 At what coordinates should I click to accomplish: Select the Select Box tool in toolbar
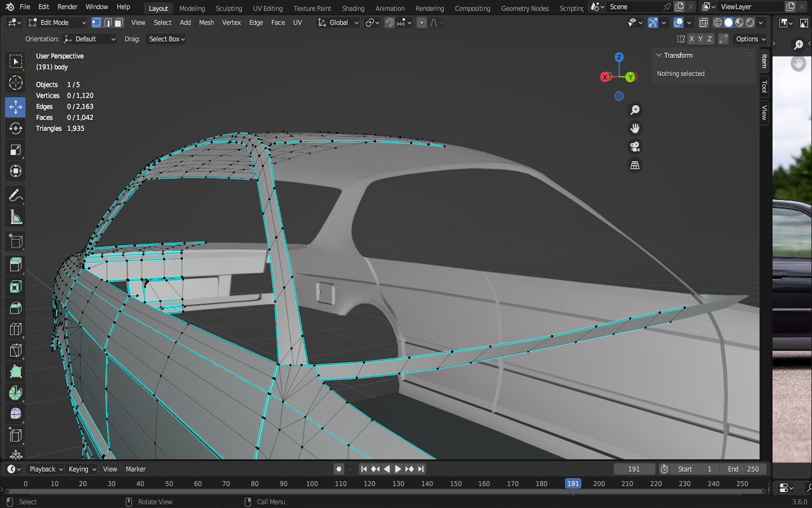[16, 62]
